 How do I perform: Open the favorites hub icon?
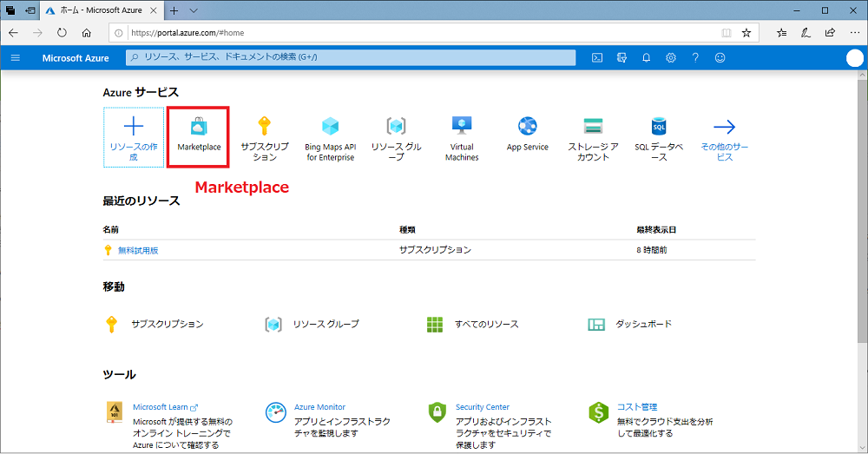(x=782, y=33)
